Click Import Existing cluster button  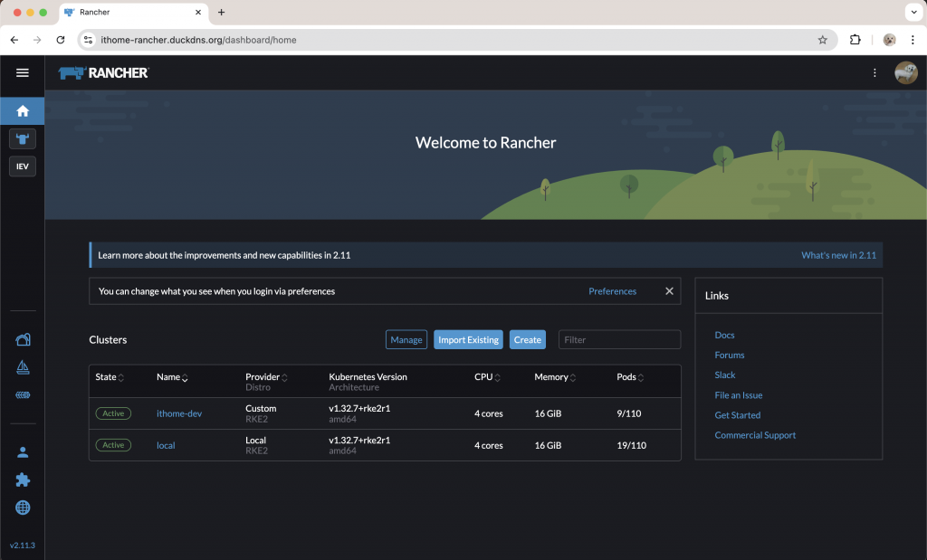point(468,339)
